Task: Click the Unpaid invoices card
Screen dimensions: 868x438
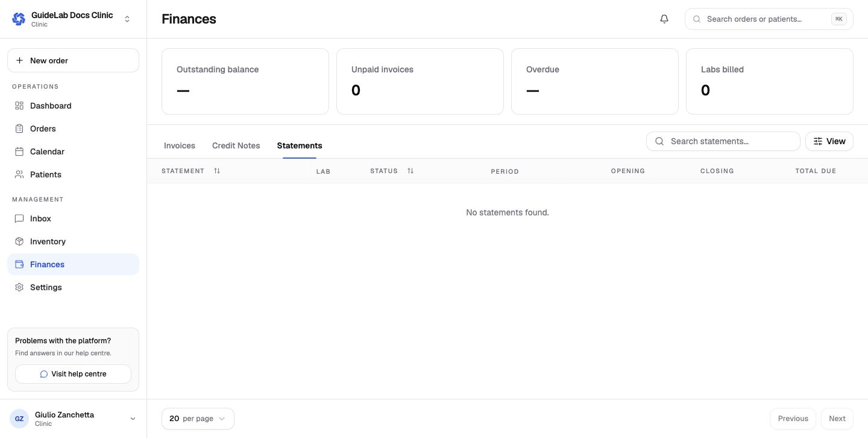Action: pyautogui.click(x=420, y=81)
